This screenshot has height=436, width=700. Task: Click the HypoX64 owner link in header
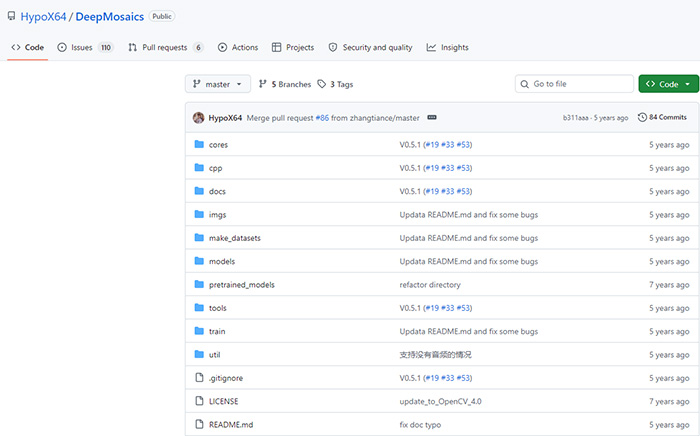tap(43, 17)
